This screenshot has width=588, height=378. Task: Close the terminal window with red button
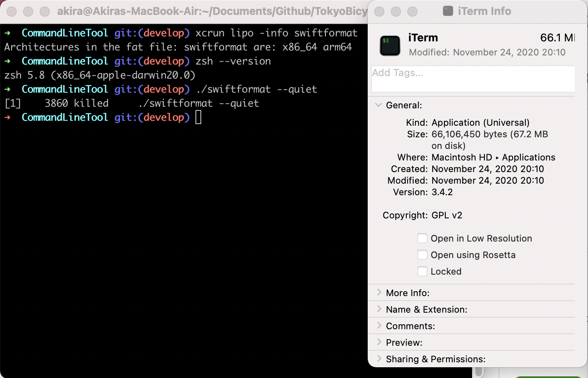click(12, 12)
